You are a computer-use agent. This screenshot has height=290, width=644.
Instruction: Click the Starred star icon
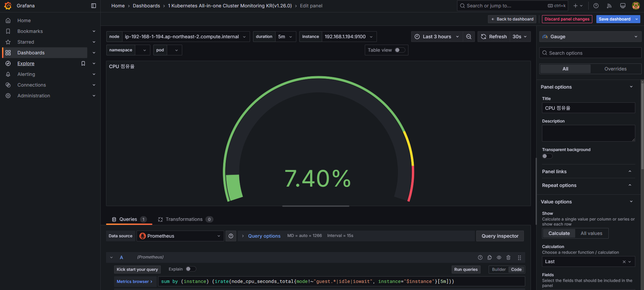(x=8, y=42)
